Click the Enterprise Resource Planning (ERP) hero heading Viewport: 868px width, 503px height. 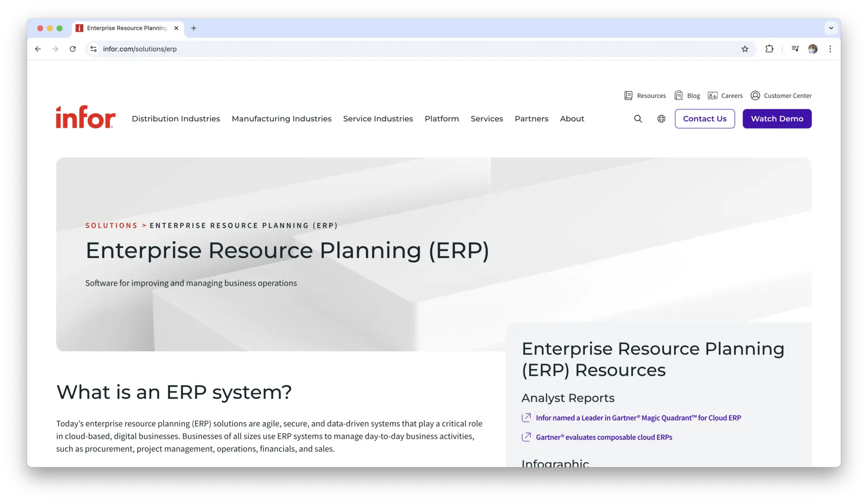(287, 251)
